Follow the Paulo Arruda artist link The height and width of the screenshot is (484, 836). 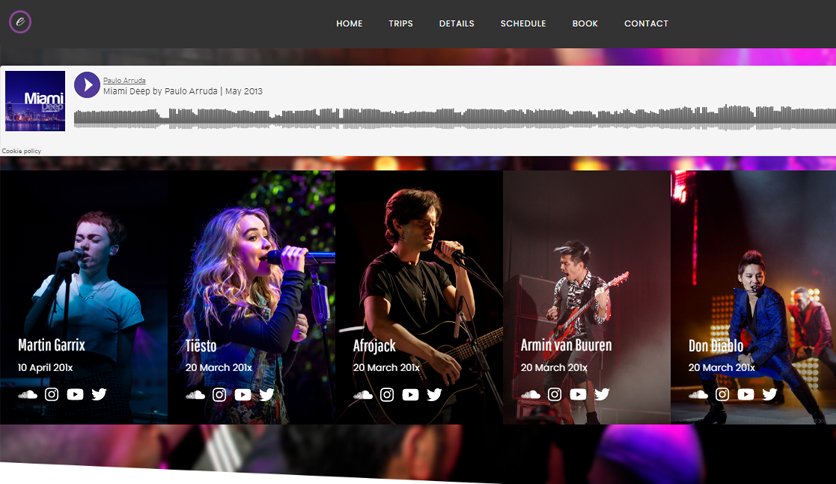[x=124, y=80]
